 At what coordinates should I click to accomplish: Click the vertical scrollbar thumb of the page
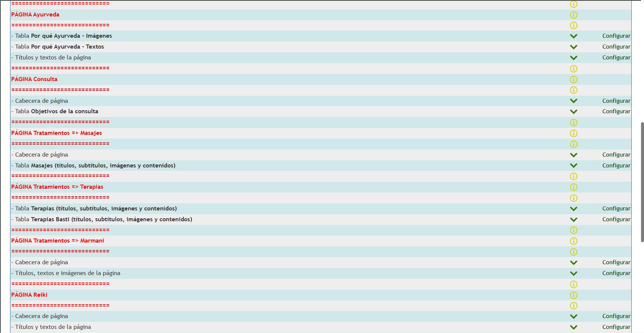pyautogui.click(x=642, y=182)
